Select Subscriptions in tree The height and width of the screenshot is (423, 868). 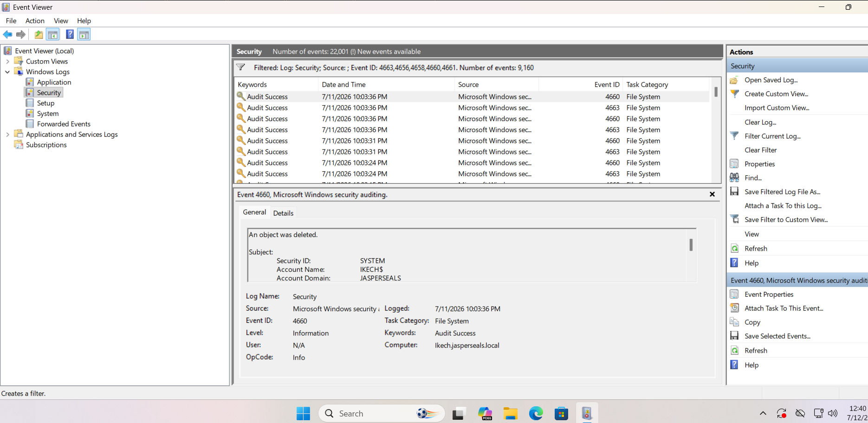click(46, 145)
